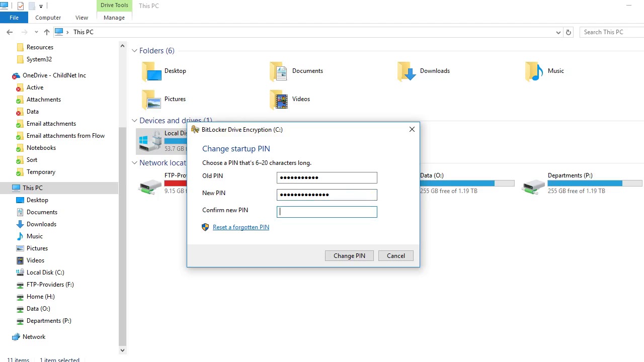Screen dimensions: 644x362
Task: Click the navigation pane scroll down arrow
Action: (x=122, y=350)
